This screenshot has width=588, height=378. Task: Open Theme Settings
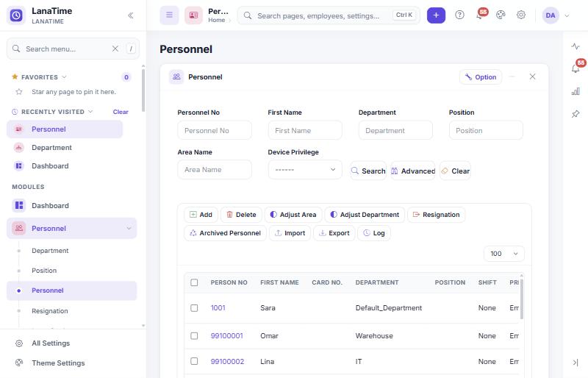pyautogui.click(x=58, y=363)
